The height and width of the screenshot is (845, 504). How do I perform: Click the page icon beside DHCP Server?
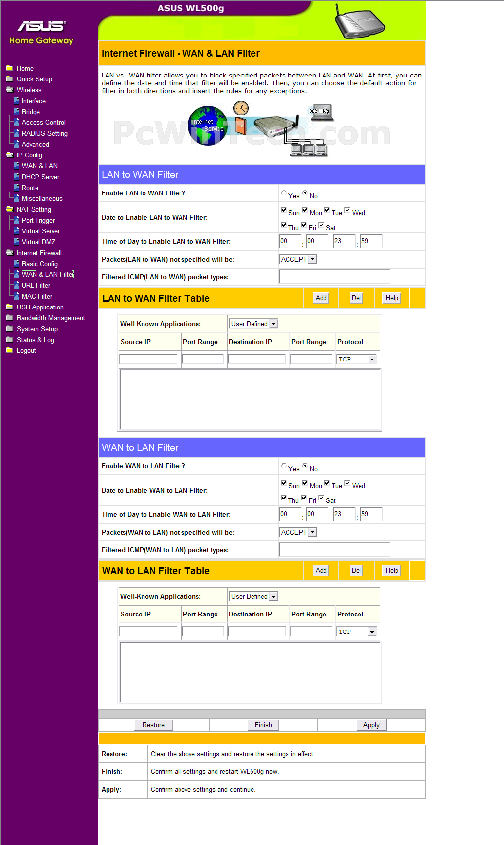[16, 177]
